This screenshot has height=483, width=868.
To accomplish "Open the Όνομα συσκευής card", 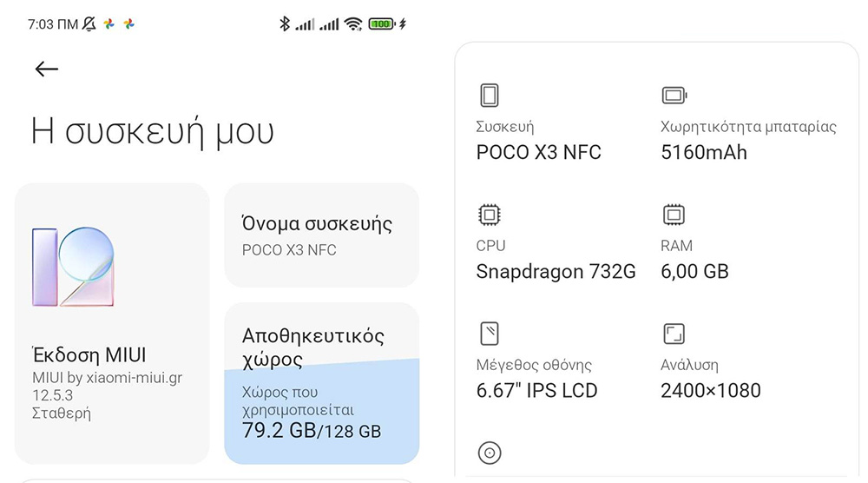I will coord(321,235).
